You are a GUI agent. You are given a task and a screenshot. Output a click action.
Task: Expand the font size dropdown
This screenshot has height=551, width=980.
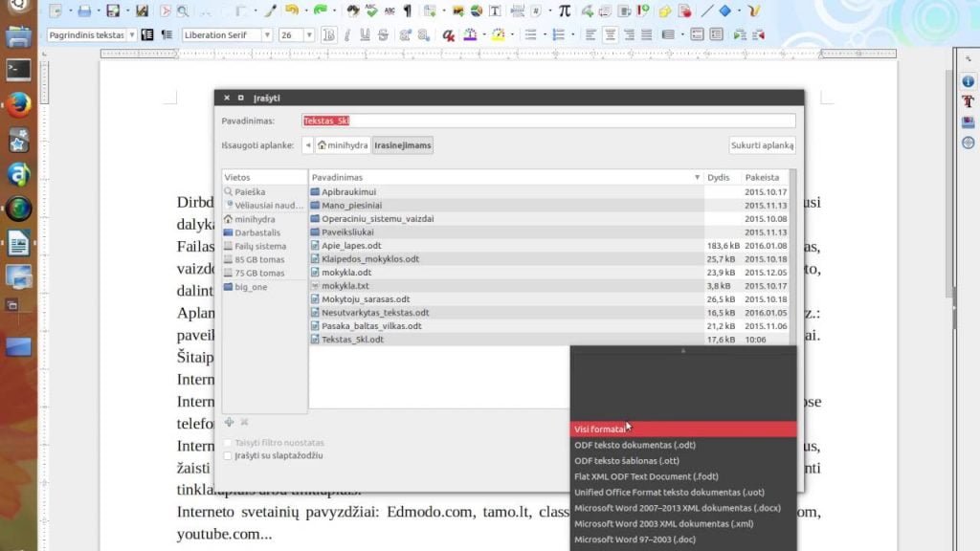309,35
